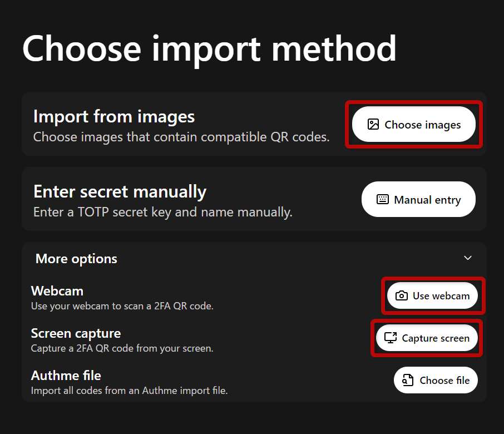Open Manual entry for a TOTP secret
Screen dimensions: 504x434
[x=418, y=199]
